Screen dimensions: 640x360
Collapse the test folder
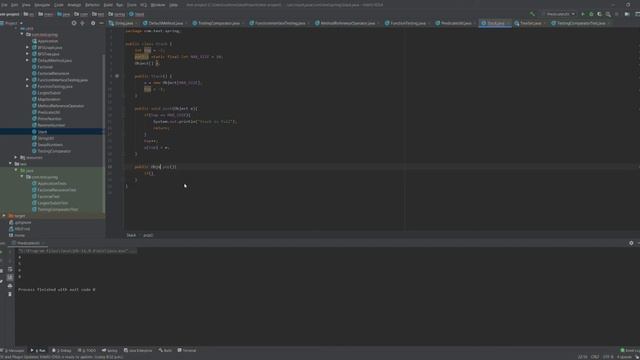coord(10,164)
